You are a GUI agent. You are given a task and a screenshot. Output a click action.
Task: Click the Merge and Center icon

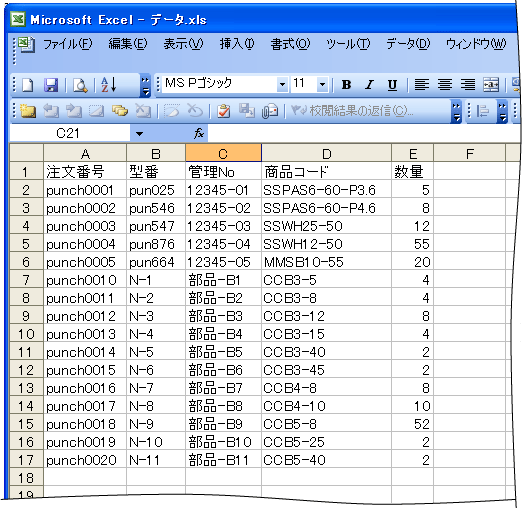click(x=491, y=84)
